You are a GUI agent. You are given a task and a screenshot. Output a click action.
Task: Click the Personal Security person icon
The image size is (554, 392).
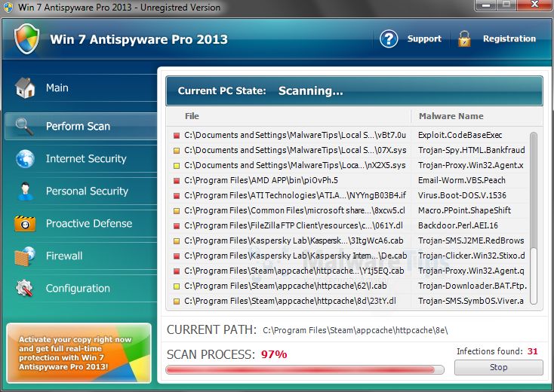25,191
